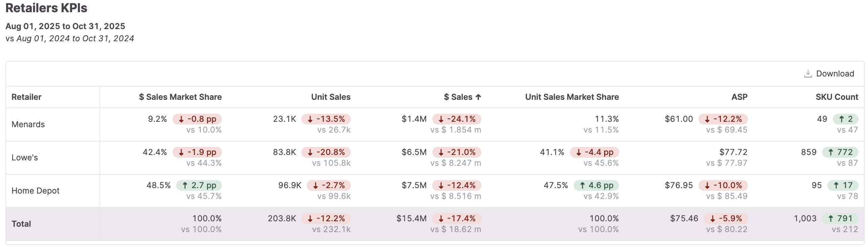Screen dimensions: 868x247
Task: Sort by ASP column header
Action: point(740,97)
